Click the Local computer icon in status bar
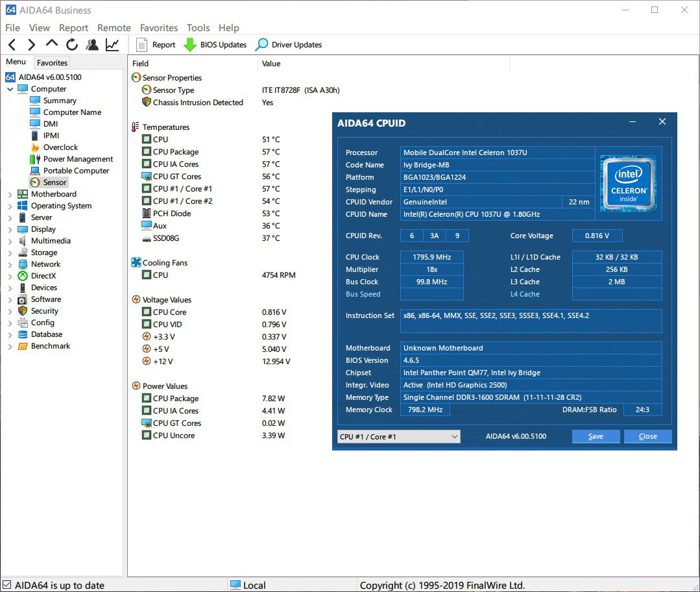This screenshot has width=700, height=592. 235,584
